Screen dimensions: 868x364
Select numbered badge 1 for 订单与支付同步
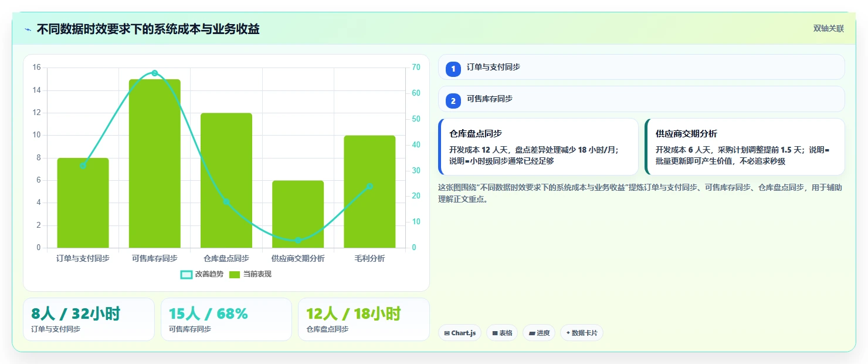click(453, 69)
